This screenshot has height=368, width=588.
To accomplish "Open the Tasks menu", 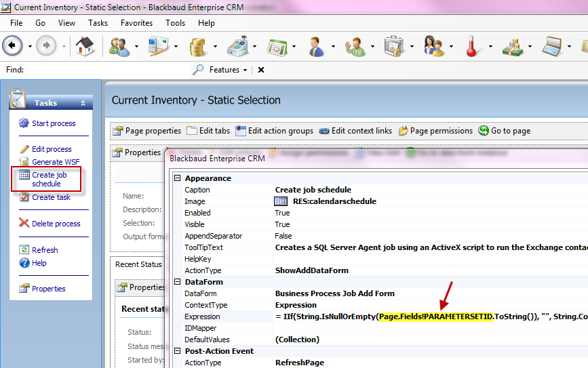I will coord(98,23).
